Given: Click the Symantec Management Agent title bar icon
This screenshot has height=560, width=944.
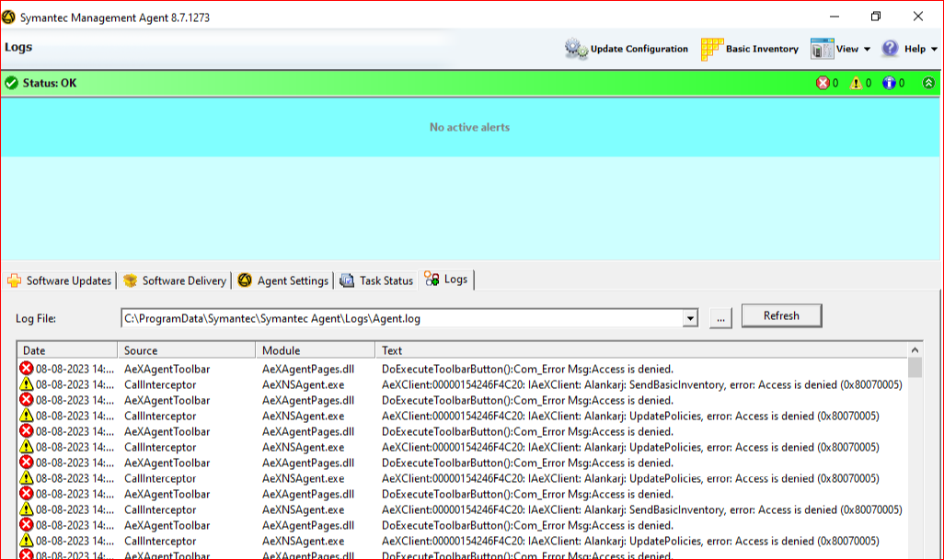Looking at the screenshot, I should point(9,17).
